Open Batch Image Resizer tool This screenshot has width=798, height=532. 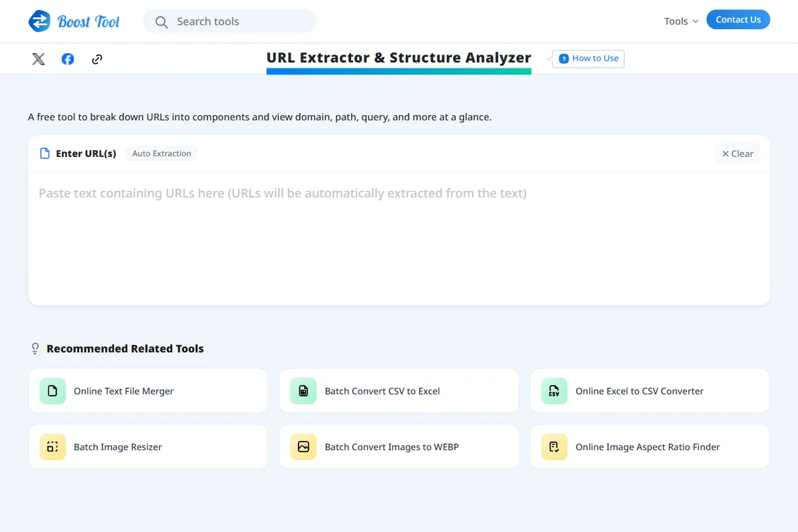click(148, 447)
